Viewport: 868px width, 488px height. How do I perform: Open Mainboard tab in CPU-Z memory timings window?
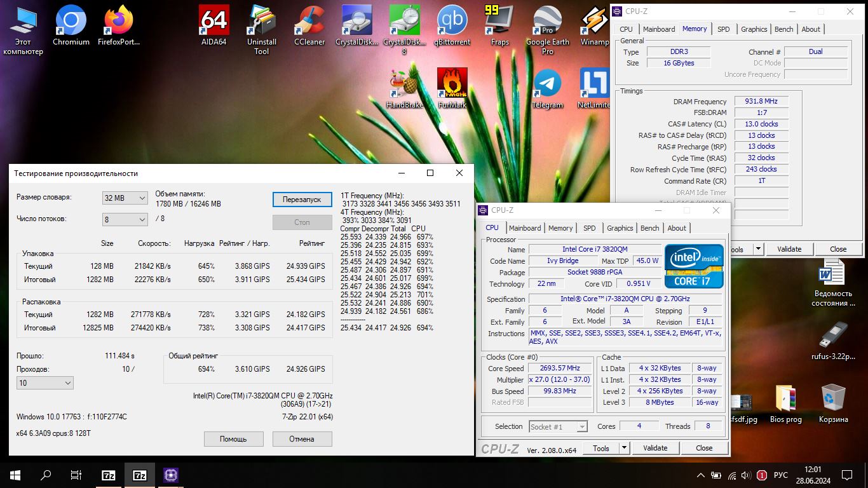coord(659,29)
